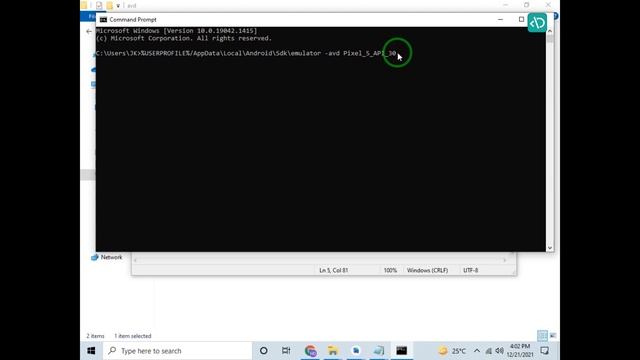Viewport: 640px width, 360px height.
Task: Click the Command Prompt title bar icon
Action: click(103, 20)
